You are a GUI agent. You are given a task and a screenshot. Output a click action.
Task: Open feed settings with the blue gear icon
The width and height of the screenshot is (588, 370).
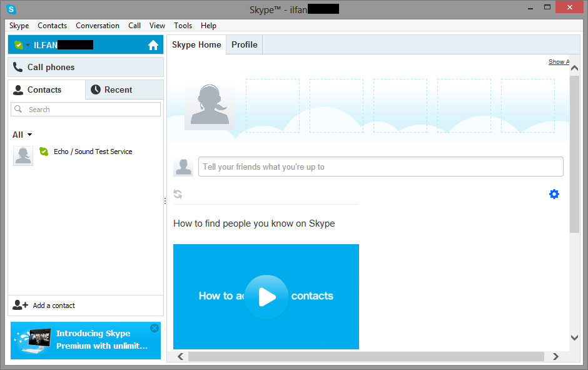click(x=554, y=194)
